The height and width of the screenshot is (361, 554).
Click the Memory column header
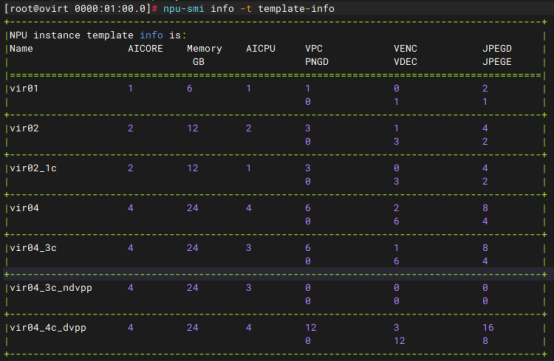coord(204,49)
